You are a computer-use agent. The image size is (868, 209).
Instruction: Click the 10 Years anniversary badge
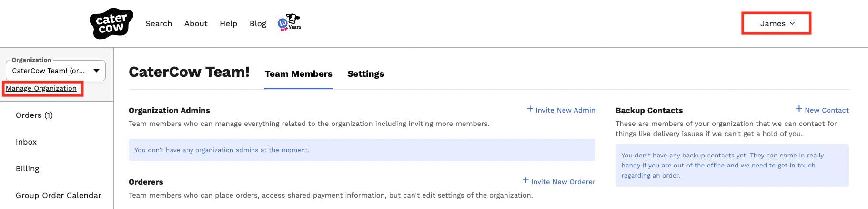tap(290, 22)
